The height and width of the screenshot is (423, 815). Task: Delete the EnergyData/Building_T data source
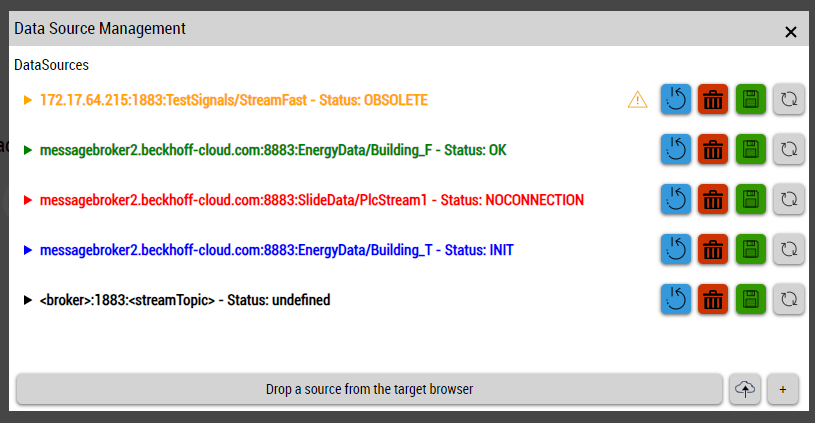click(713, 248)
